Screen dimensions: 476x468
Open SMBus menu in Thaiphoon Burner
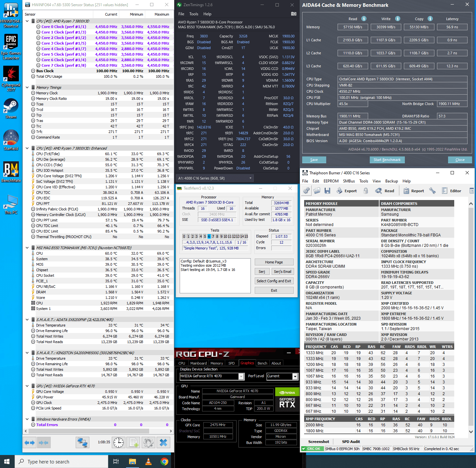click(x=349, y=181)
